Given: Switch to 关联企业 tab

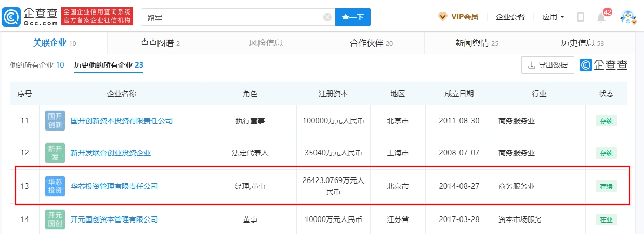Looking at the screenshot, I should 55,43.
